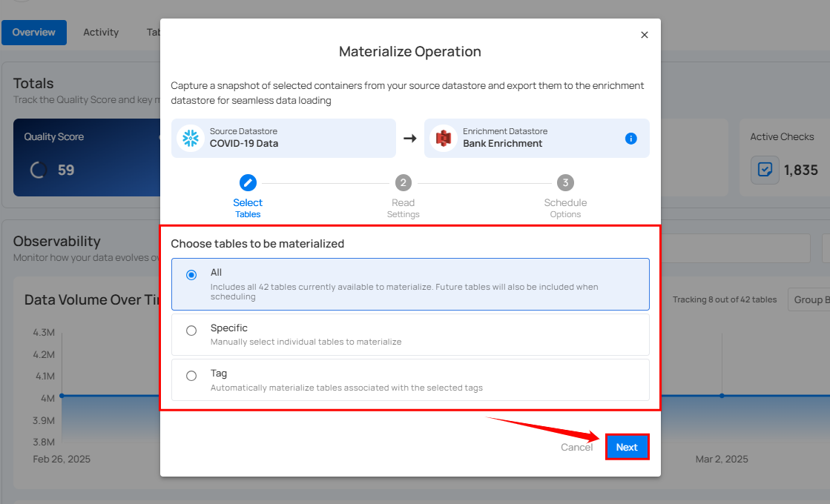This screenshot has width=830, height=504.
Task: Click the Active Checks checkmark icon
Action: 764,170
